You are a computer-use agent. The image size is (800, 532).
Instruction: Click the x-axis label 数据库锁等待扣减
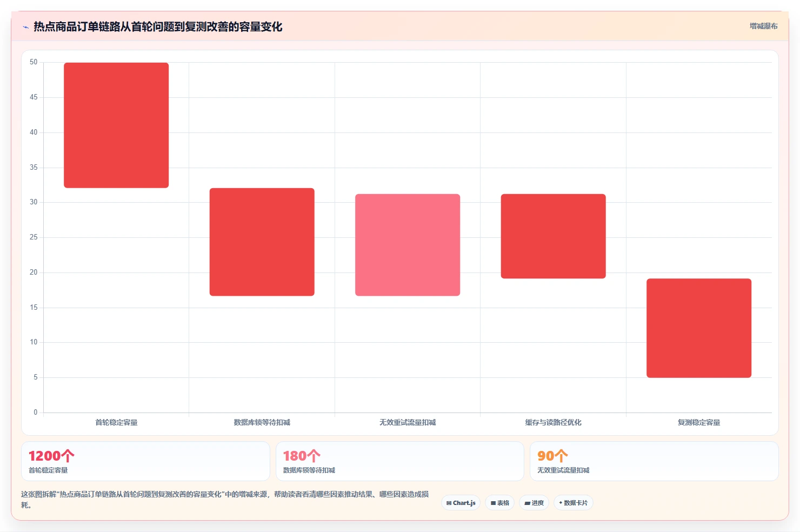coord(262,422)
